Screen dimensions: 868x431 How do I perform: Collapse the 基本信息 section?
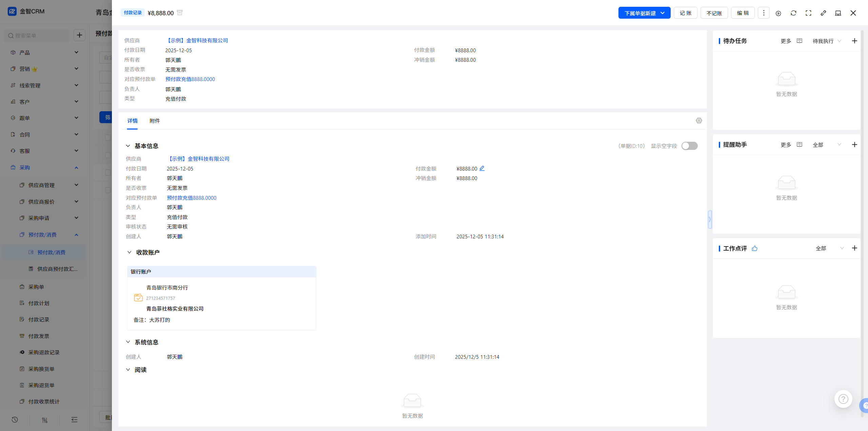pyautogui.click(x=128, y=146)
